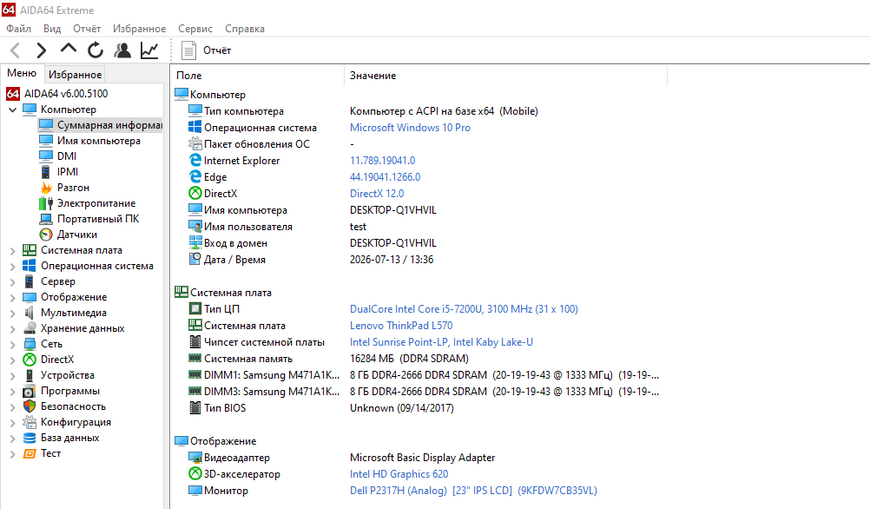Open the Dell P2317H monitor link
This screenshot has width=870, height=509.
click(473, 491)
